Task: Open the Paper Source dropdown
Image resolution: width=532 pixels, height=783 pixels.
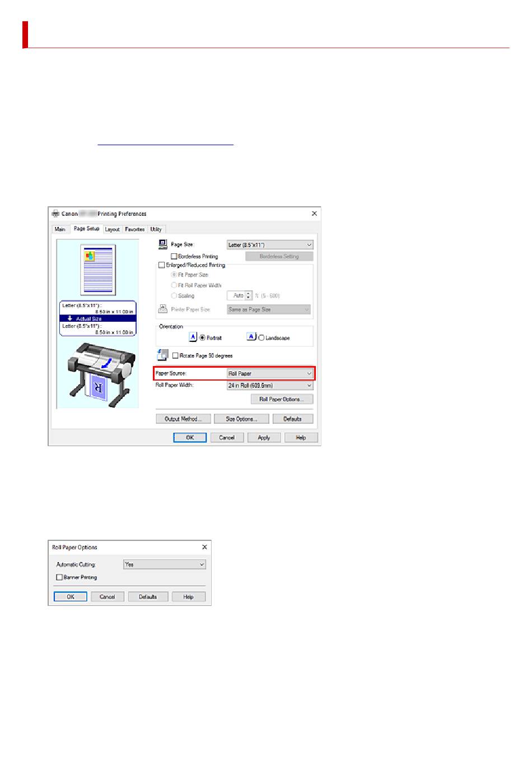Action: pyautogui.click(x=270, y=373)
